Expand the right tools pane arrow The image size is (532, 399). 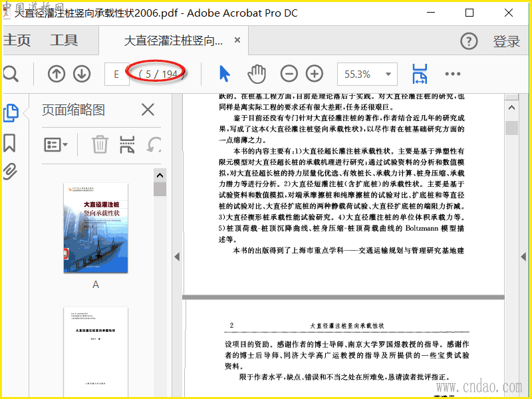pos(523,257)
